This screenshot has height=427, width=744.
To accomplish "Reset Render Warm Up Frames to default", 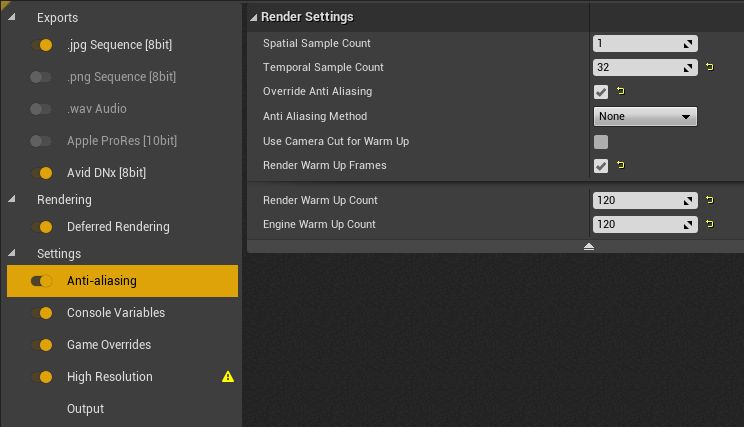I will pyautogui.click(x=621, y=165).
